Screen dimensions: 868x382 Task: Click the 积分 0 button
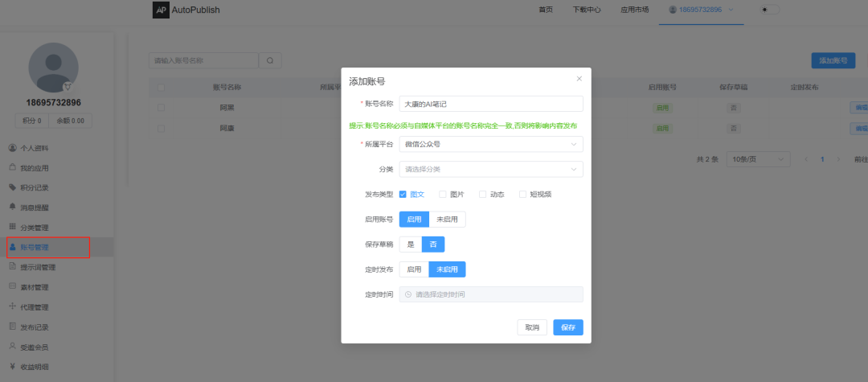coord(32,121)
